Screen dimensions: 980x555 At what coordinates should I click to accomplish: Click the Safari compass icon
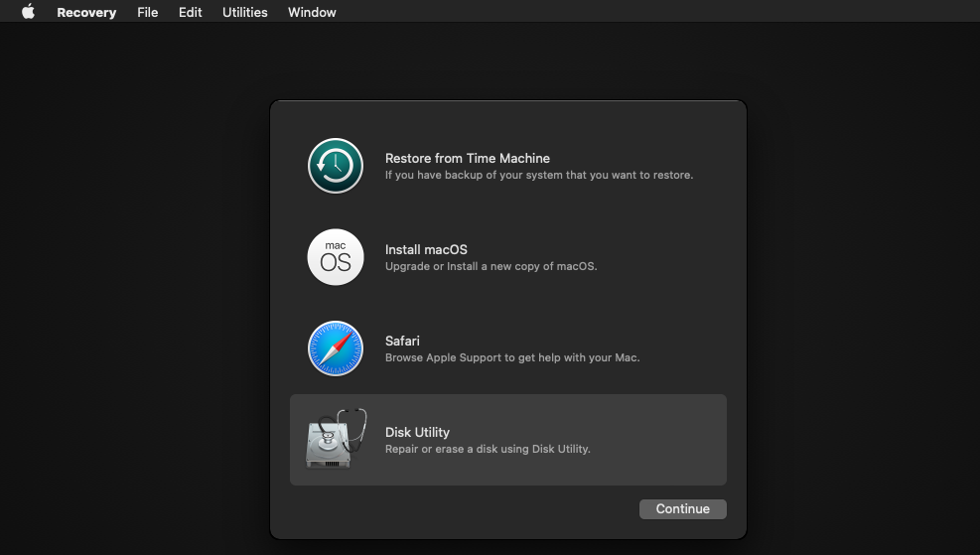point(335,348)
